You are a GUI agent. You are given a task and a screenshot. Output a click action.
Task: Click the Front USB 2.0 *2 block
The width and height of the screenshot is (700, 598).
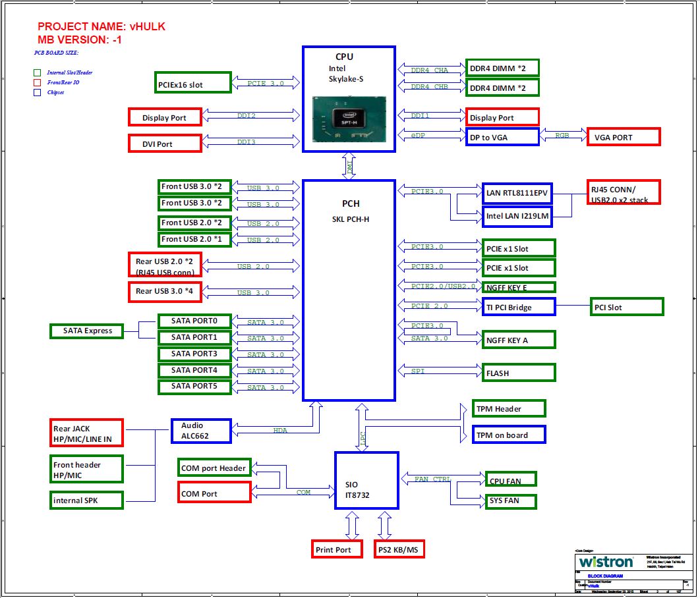(x=194, y=223)
